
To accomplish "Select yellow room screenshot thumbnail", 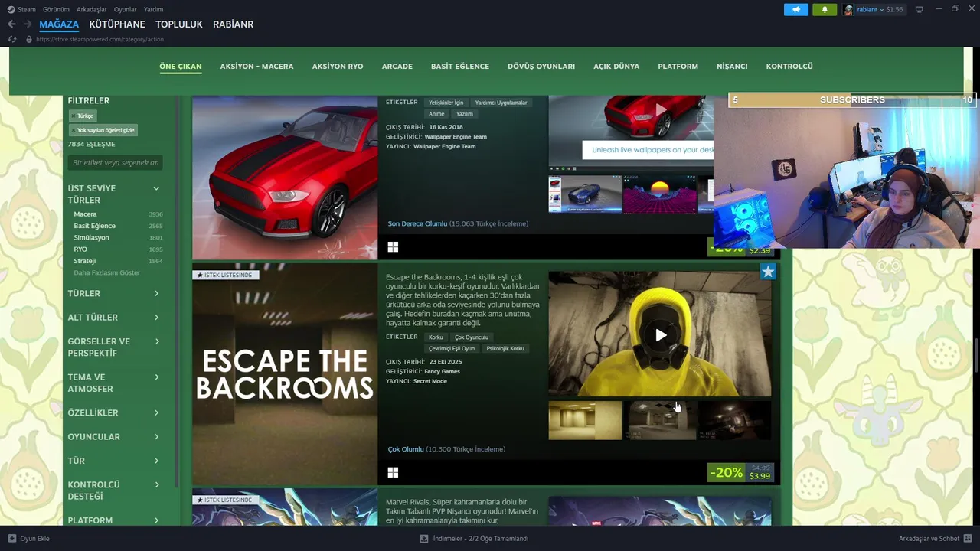I will pos(585,420).
